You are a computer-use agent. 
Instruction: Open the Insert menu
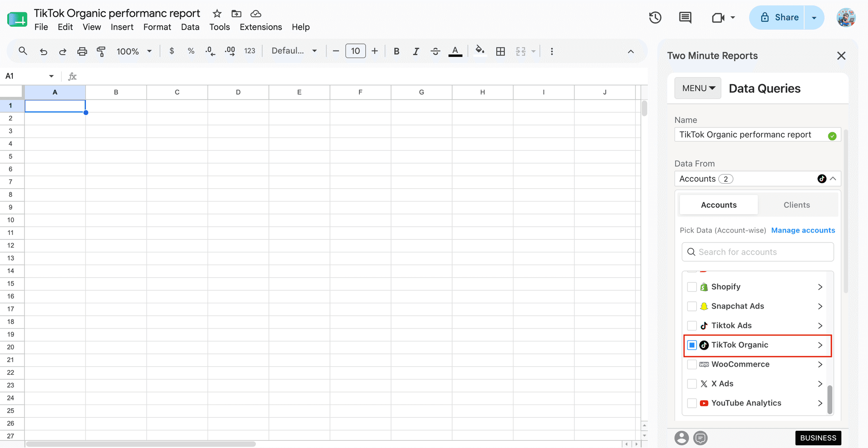(122, 27)
